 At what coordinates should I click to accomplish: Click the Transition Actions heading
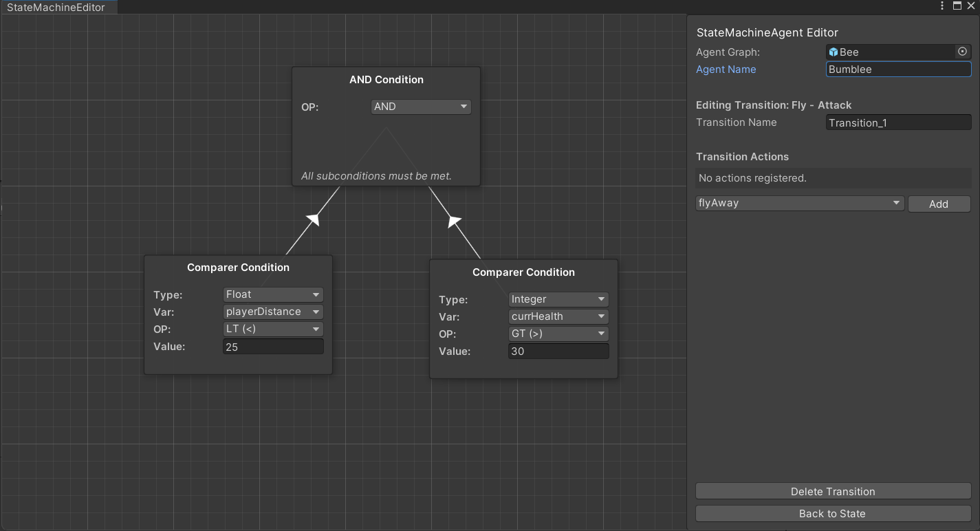click(x=742, y=157)
